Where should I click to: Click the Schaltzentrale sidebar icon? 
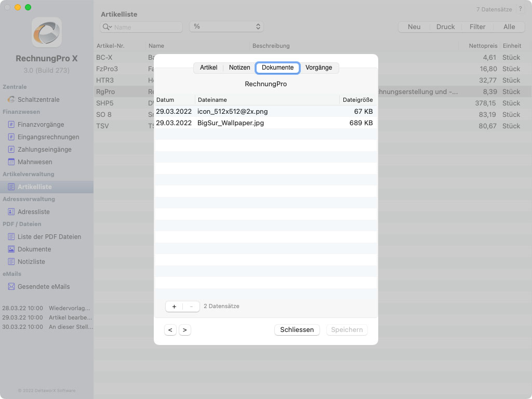(11, 100)
